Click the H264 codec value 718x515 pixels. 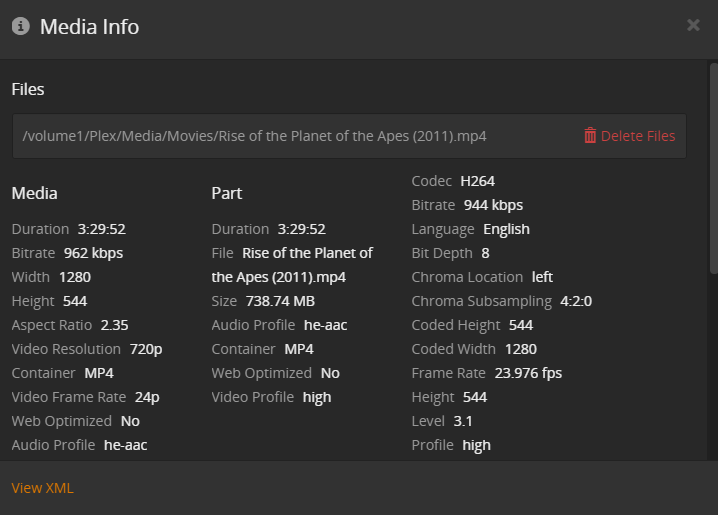pyautogui.click(x=477, y=181)
